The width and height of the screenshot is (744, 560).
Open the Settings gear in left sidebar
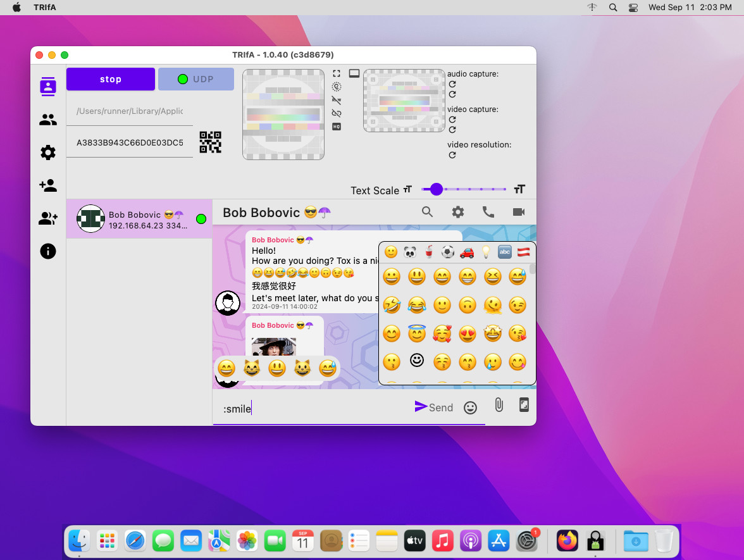(48, 152)
